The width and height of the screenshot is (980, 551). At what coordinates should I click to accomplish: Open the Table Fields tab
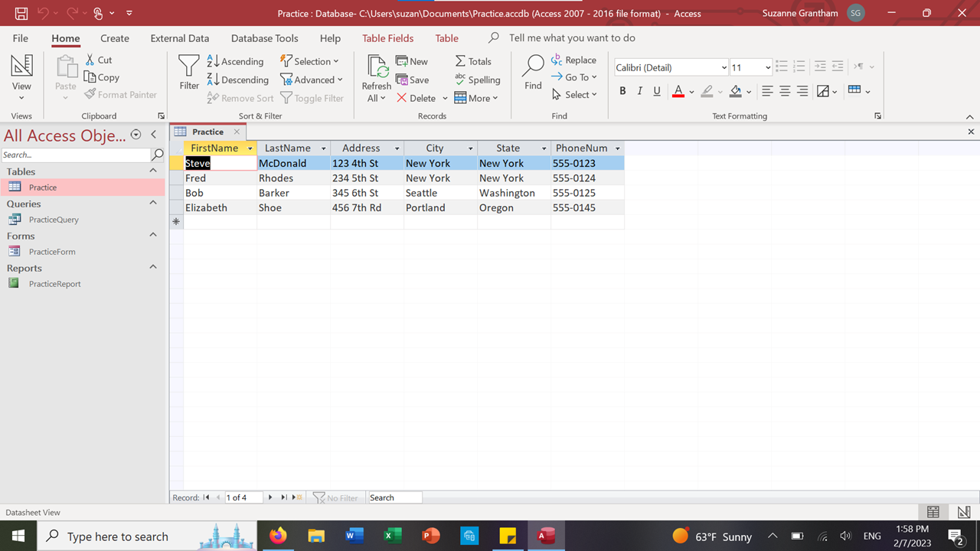[x=388, y=38]
